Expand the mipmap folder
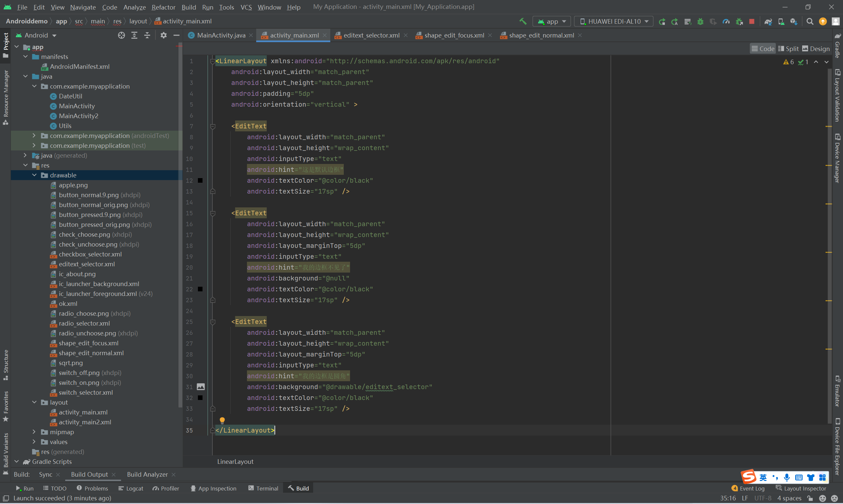The image size is (843, 504). (34, 432)
